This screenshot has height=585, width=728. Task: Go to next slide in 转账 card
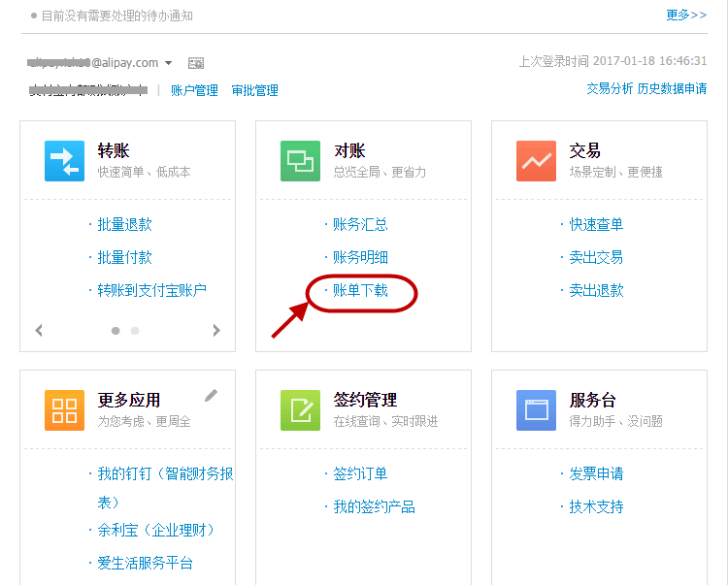(216, 330)
